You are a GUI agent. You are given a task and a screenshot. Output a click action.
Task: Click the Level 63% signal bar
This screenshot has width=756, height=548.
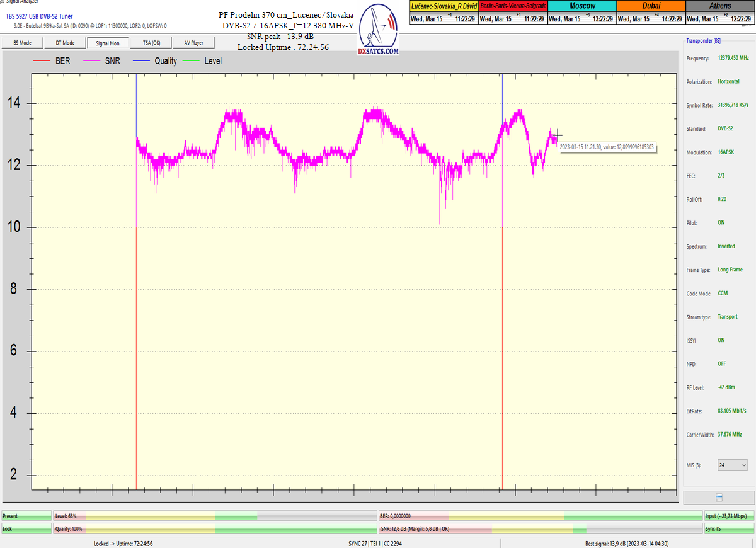tap(214, 516)
